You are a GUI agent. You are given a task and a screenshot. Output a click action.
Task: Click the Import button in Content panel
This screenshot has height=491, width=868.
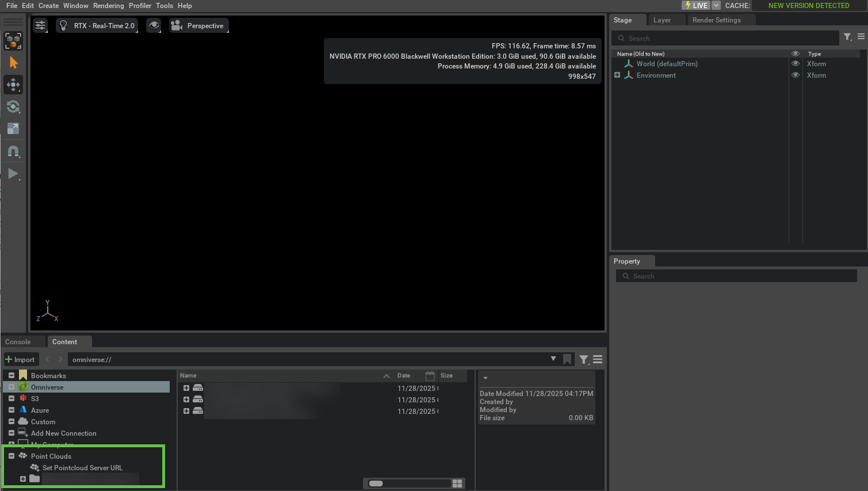(x=21, y=359)
